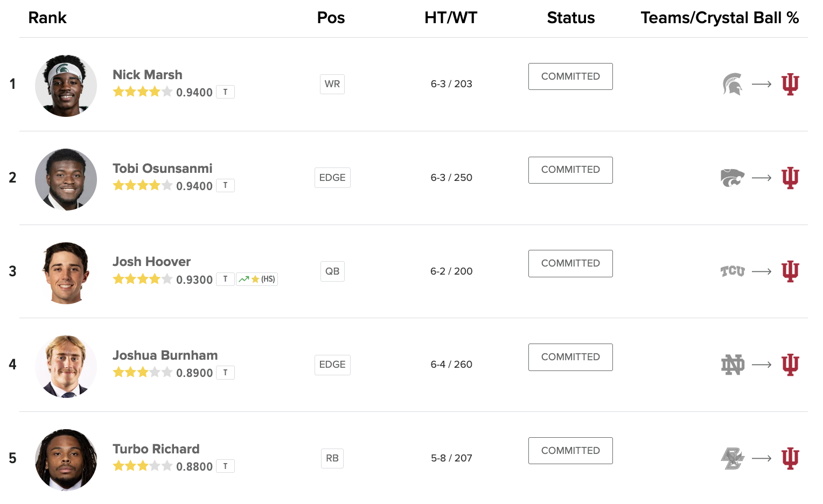Viewport: 823px width, 504px height.
Task: Click the Kansas State Wildcats logo
Action: 733,178
